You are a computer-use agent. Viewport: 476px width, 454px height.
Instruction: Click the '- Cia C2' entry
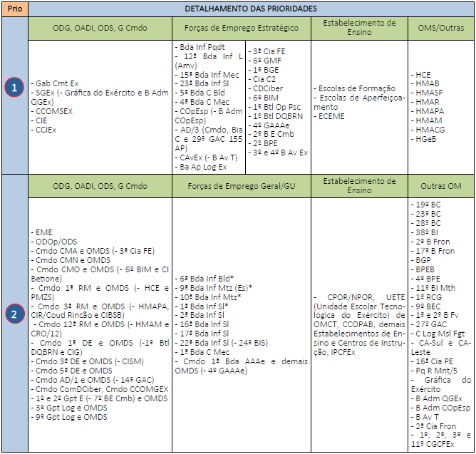point(262,79)
